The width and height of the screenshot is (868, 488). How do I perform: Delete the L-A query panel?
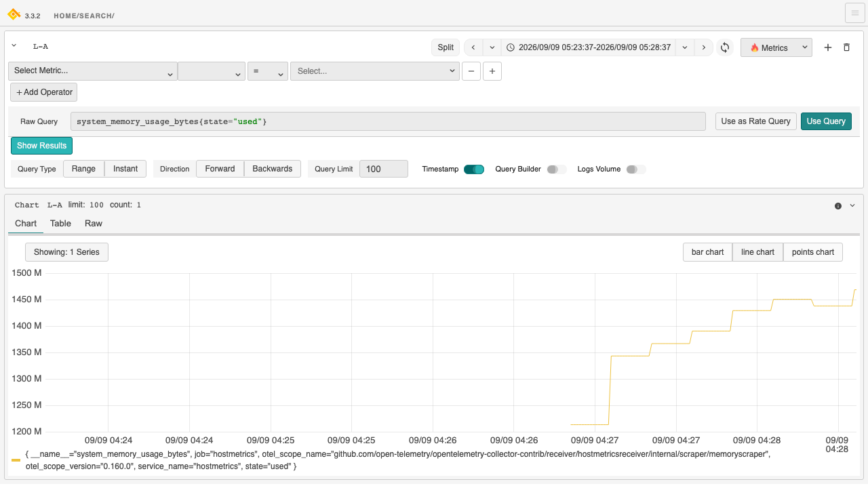(x=846, y=47)
